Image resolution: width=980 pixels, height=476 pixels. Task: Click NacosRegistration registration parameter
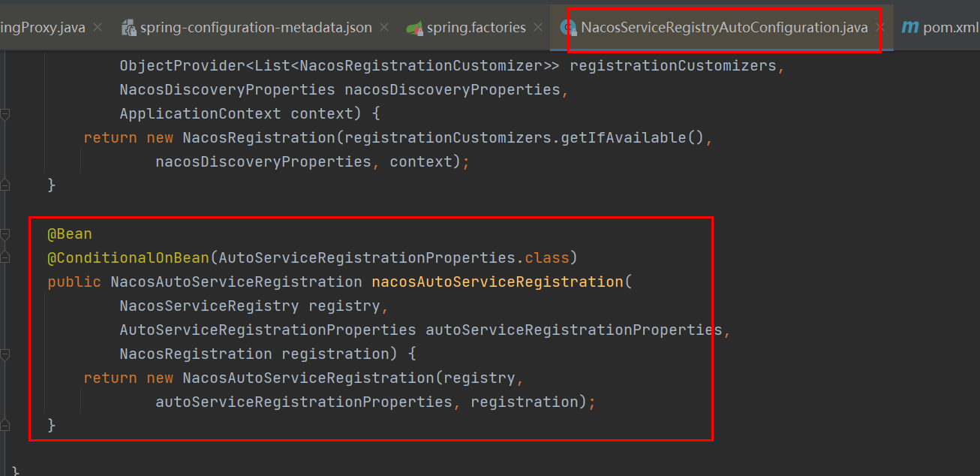tap(254, 354)
